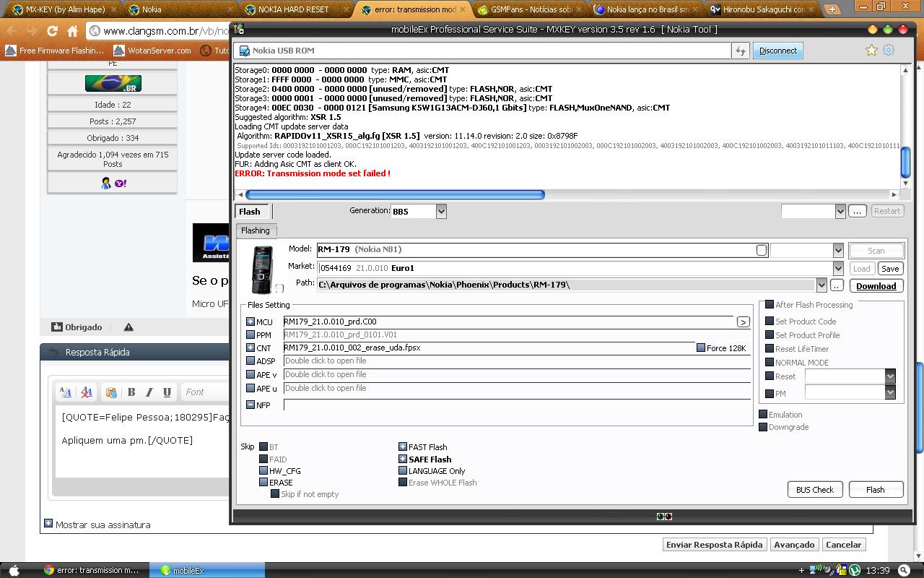Open the MXKEY settings gear icon
This screenshot has width=924, height=578.
tap(889, 50)
